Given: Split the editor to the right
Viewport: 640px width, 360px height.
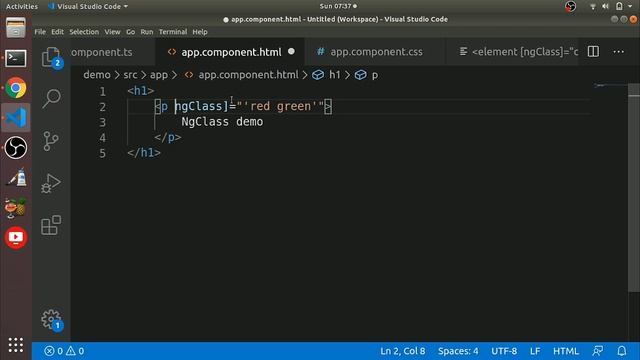Looking at the screenshot, I should click(x=593, y=51).
